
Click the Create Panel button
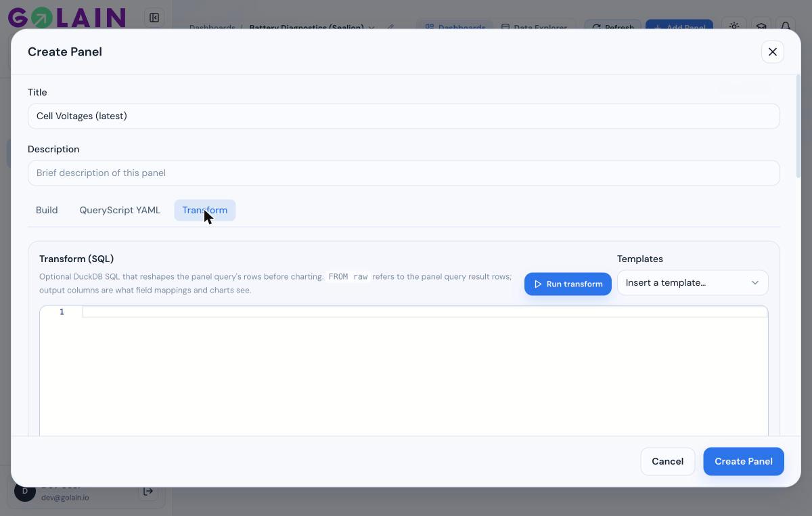point(743,461)
